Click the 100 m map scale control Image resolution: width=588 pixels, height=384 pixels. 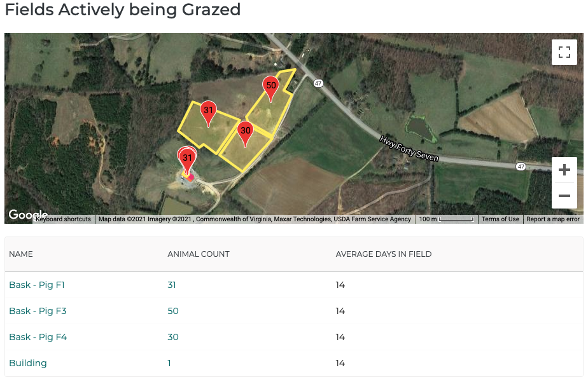(x=447, y=219)
